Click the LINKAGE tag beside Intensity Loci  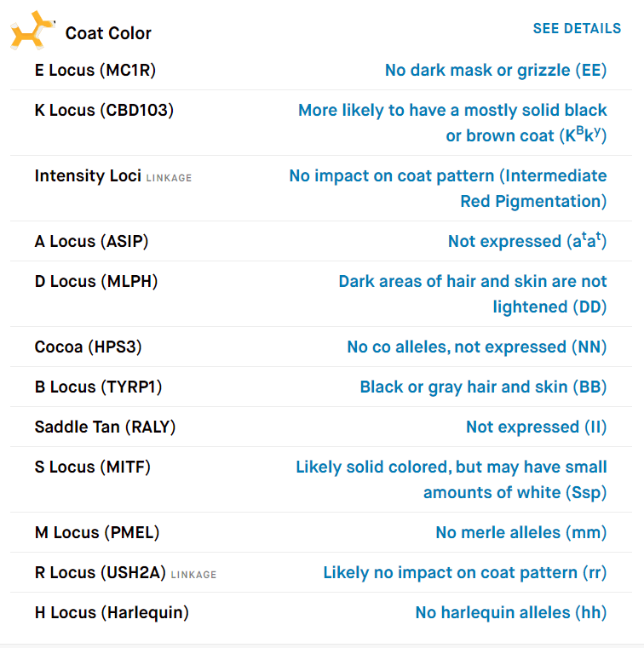[169, 178]
